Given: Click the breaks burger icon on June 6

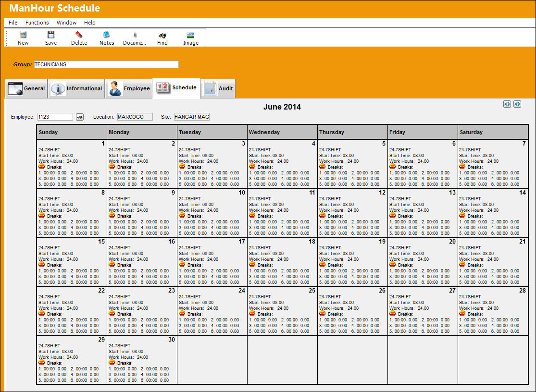Looking at the screenshot, I should coord(392,167).
